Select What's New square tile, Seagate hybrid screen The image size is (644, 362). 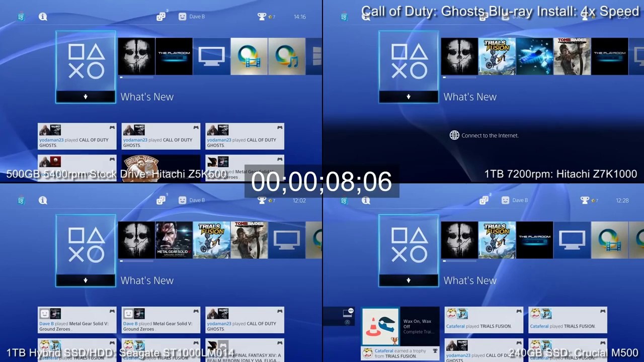86,250
